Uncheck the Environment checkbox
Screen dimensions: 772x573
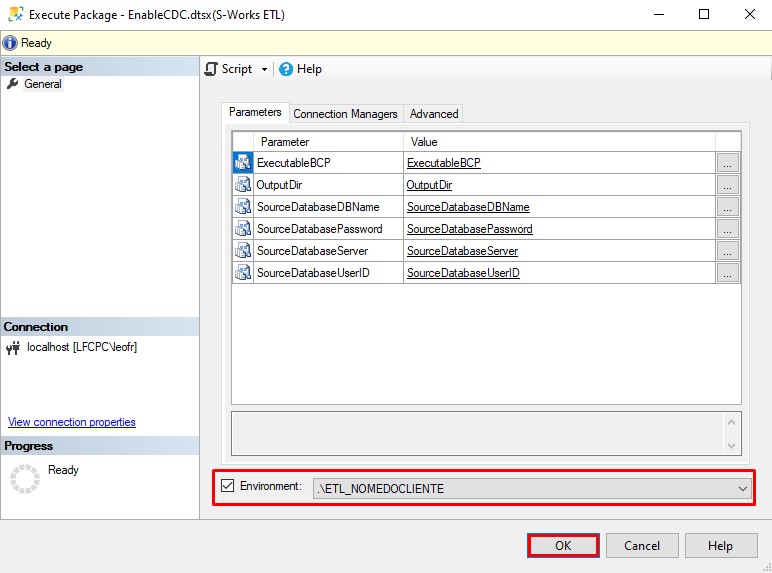[x=227, y=485]
